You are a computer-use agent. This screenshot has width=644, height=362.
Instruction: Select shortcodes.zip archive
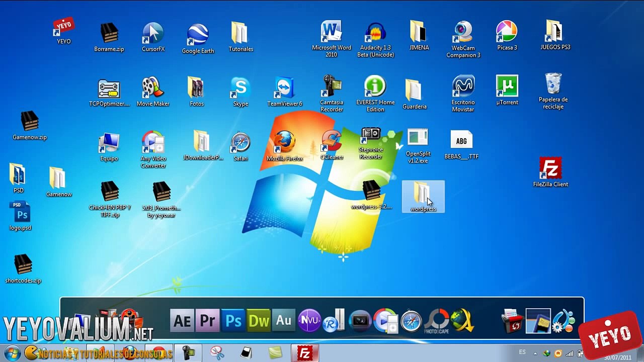[x=23, y=269]
